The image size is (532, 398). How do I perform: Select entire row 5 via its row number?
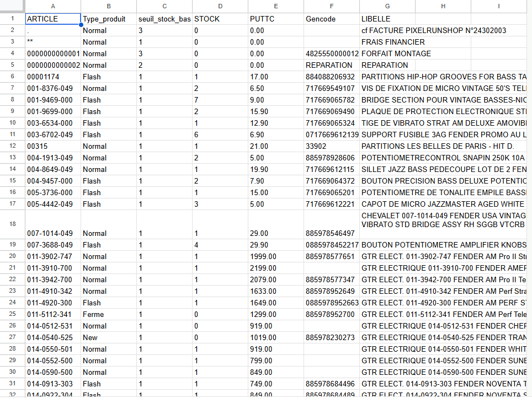[x=12, y=65]
